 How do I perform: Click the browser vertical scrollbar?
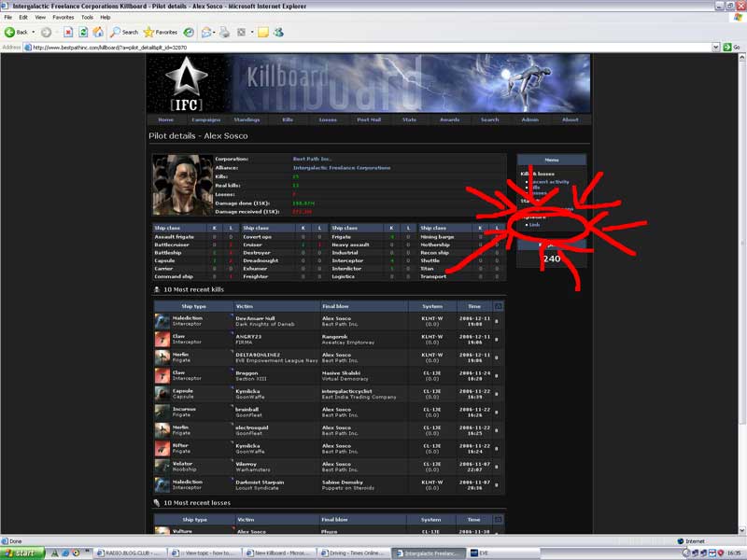[741, 293]
